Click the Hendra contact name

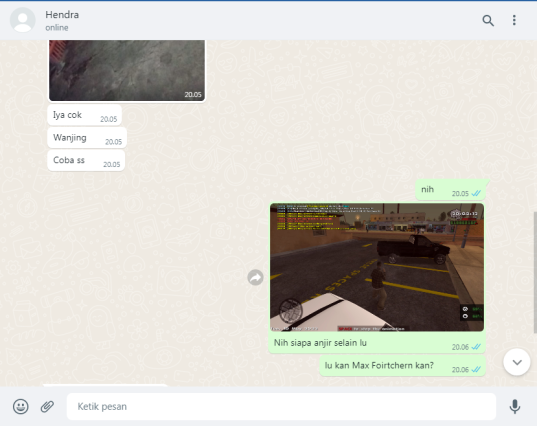click(62, 15)
